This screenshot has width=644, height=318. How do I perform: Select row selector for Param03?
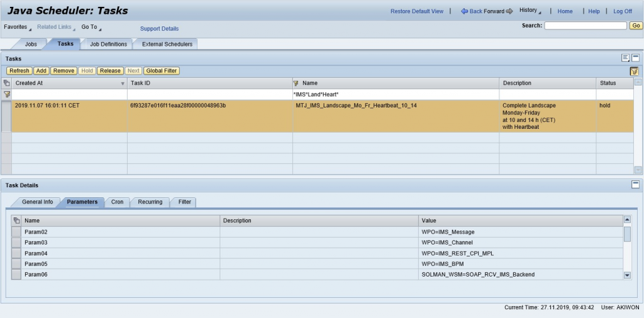(x=16, y=243)
